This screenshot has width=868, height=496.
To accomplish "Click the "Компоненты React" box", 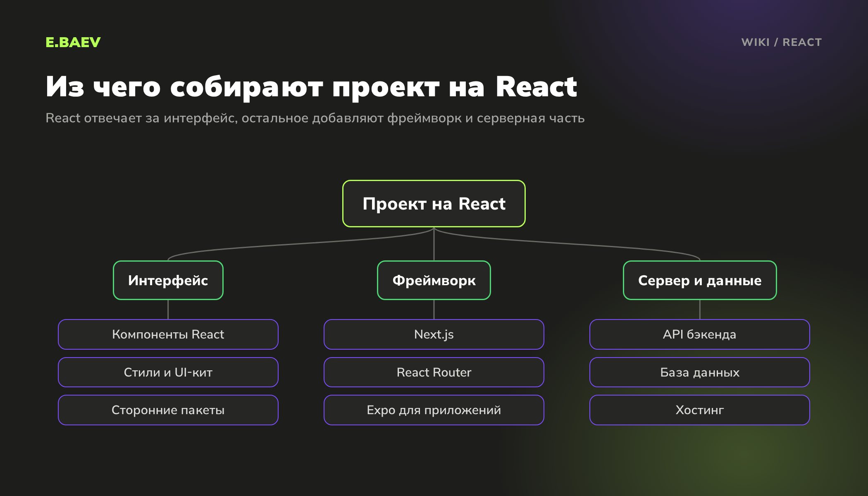I will (168, 334).
